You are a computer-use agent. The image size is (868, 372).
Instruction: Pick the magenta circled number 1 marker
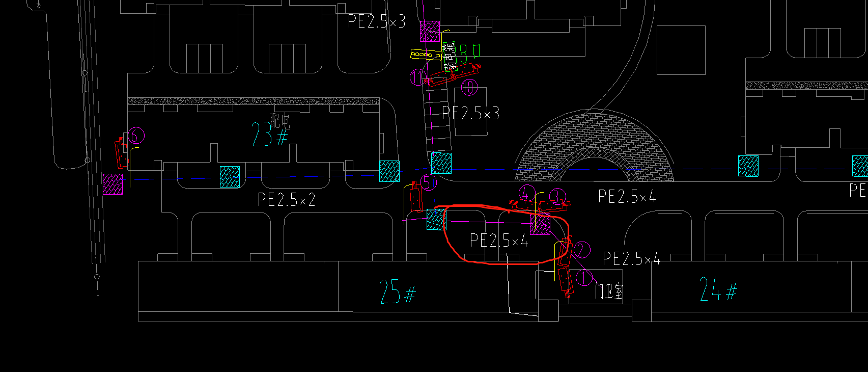coord(584,278)
